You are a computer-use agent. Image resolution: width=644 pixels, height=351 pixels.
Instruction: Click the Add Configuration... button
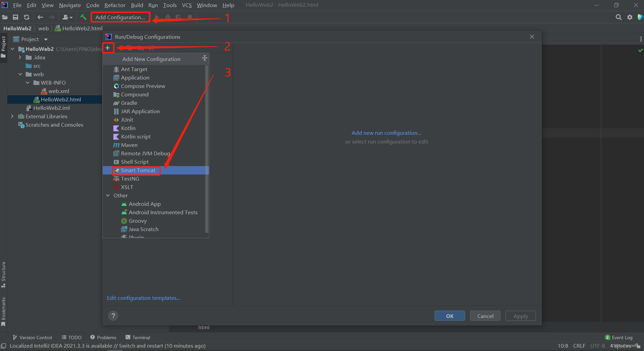[x=120, y=17]
